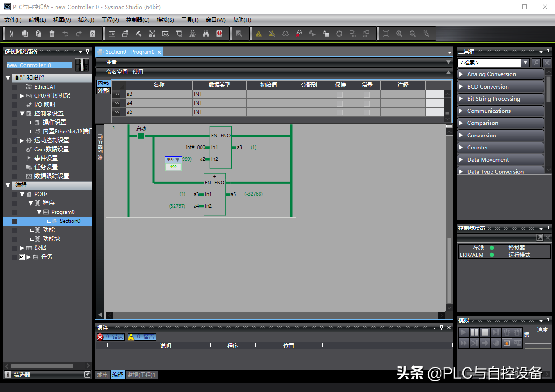Click the Cut scissors toolbar icon
Screen dimensions: 555x392
click(12, 34)
